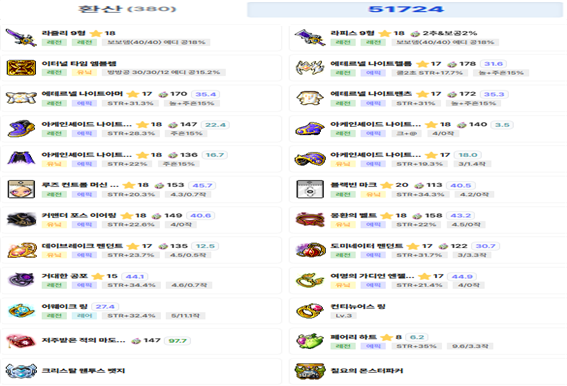
Task: Click the 크리스탈 웬투스 뱃지 badge icon
Action: point(21,371)
